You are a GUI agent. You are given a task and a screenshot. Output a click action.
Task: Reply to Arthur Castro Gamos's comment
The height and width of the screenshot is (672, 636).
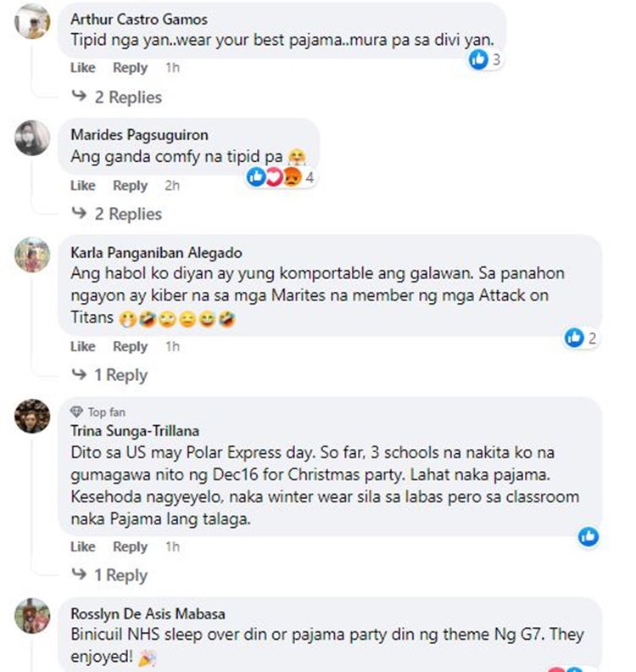point(130,68)
